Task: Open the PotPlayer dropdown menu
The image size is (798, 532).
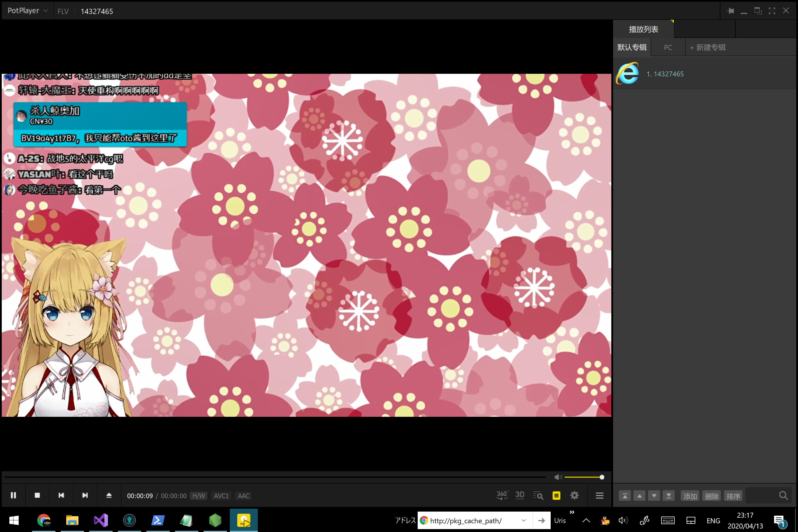Action: tap(27, 11)
